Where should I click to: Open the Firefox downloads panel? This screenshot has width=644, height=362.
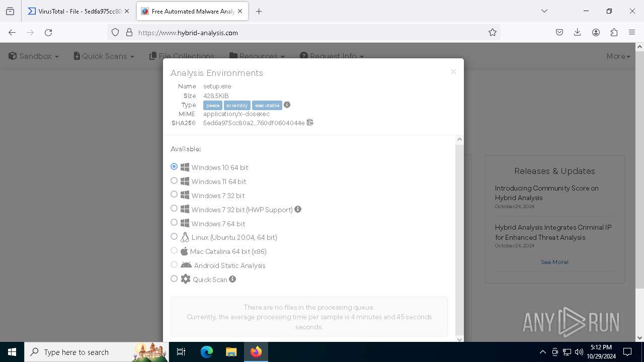578,32
